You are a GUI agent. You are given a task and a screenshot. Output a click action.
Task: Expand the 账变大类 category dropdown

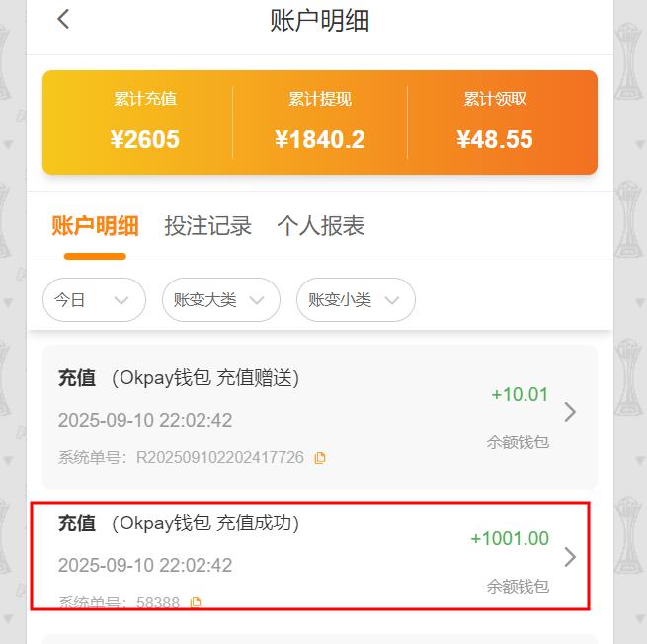(x=221, y=300)
